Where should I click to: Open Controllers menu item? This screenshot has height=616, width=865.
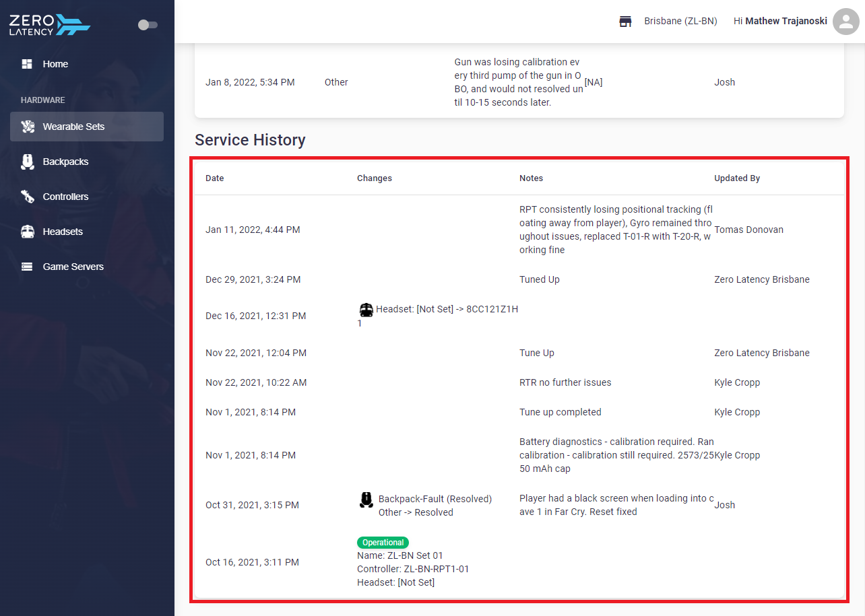tap(87, 197)
